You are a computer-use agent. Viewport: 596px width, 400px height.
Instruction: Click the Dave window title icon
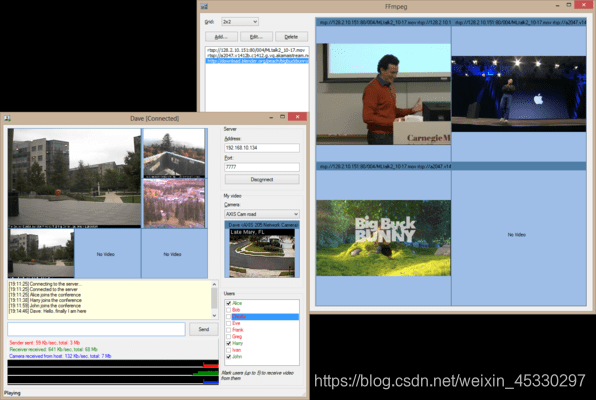coord(7,118)
